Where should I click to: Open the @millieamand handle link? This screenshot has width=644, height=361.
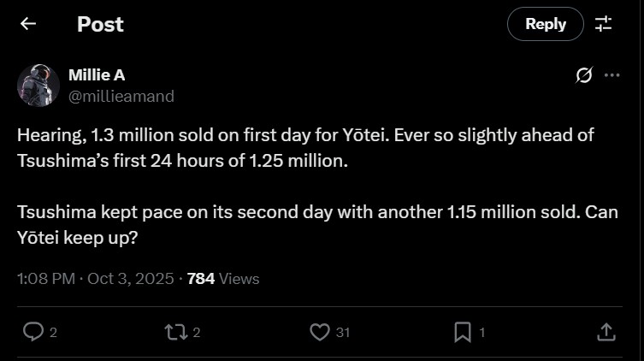click(121, 96)
